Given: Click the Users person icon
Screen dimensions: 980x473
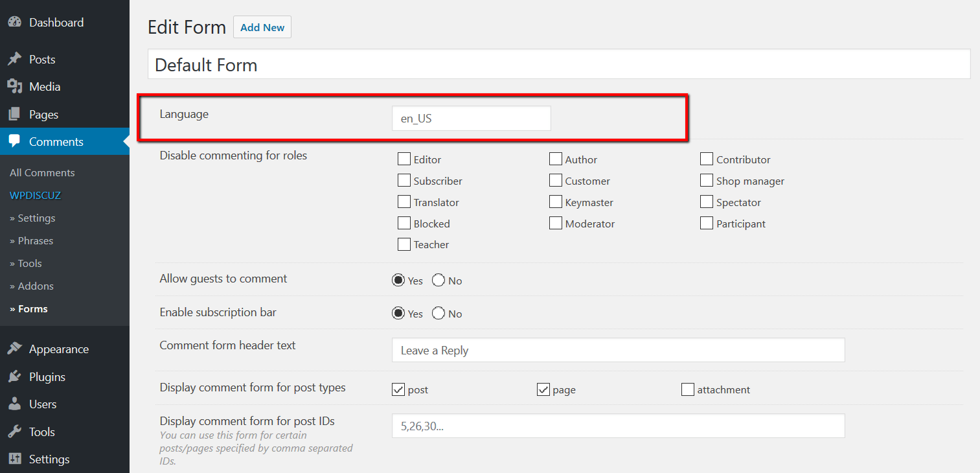Looking at the screenshot, I should point(14,404).
